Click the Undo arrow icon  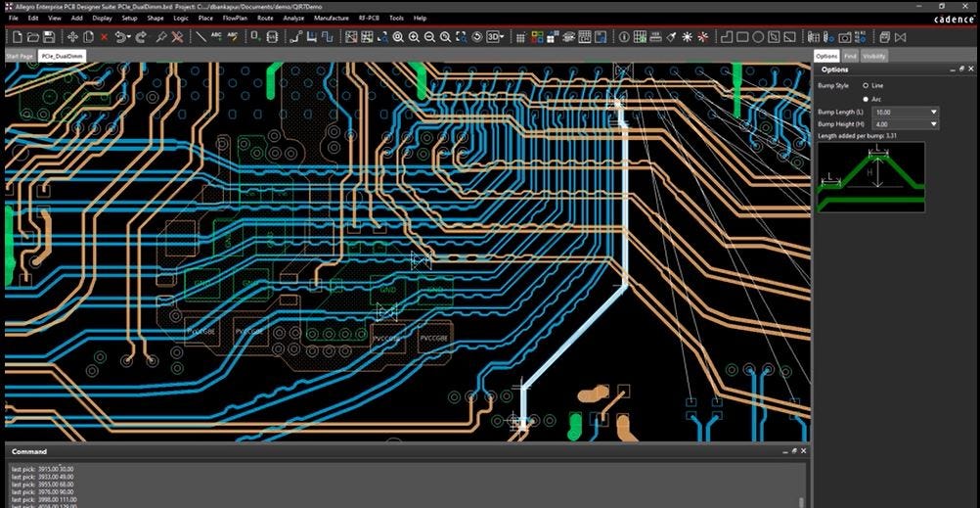[120, 37]
